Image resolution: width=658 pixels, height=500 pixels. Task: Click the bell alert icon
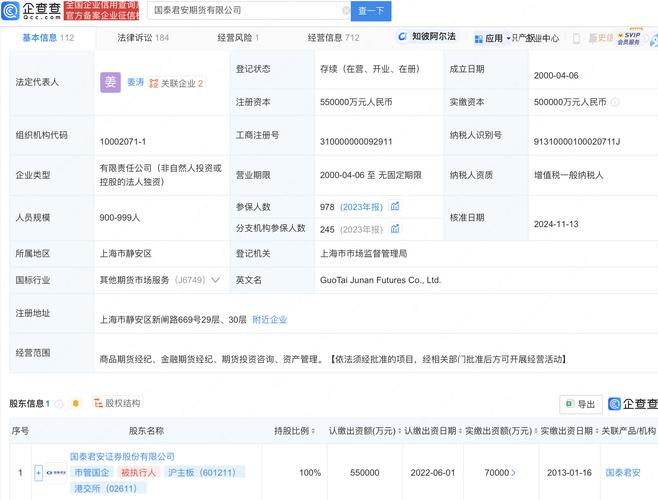tap(76, 403)
